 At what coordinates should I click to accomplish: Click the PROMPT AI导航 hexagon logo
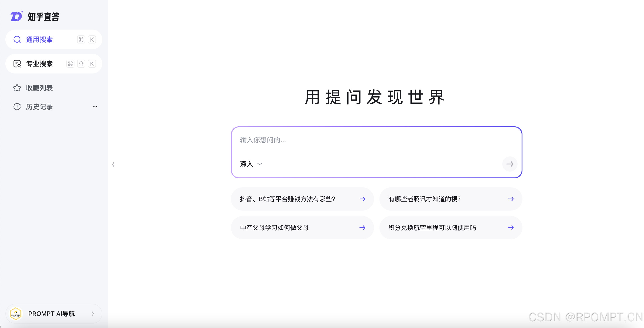tap(16, 313)
